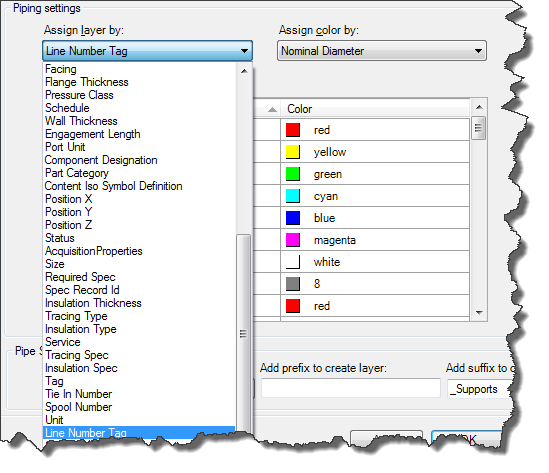Click color table scrollbar down arrow
The width and height of the screenshot is (549, 473).
[x=479, y=312]
